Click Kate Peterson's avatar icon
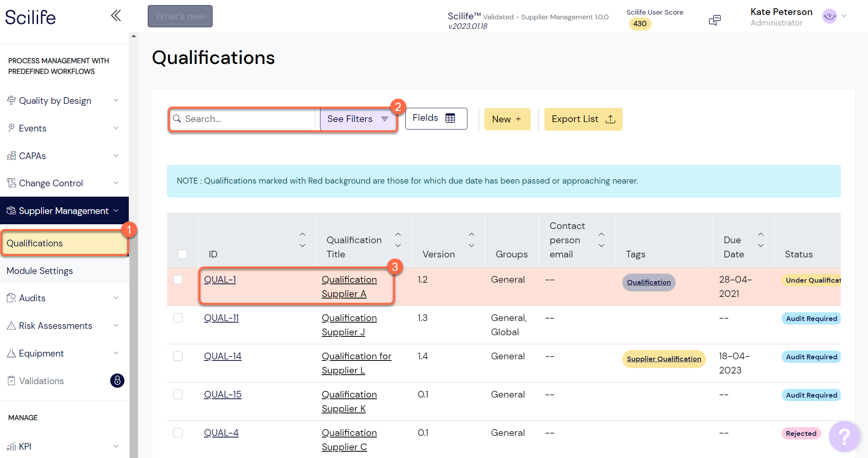Image resolution: width=868 pixels, height=458 pixels. tap(829, 16)
